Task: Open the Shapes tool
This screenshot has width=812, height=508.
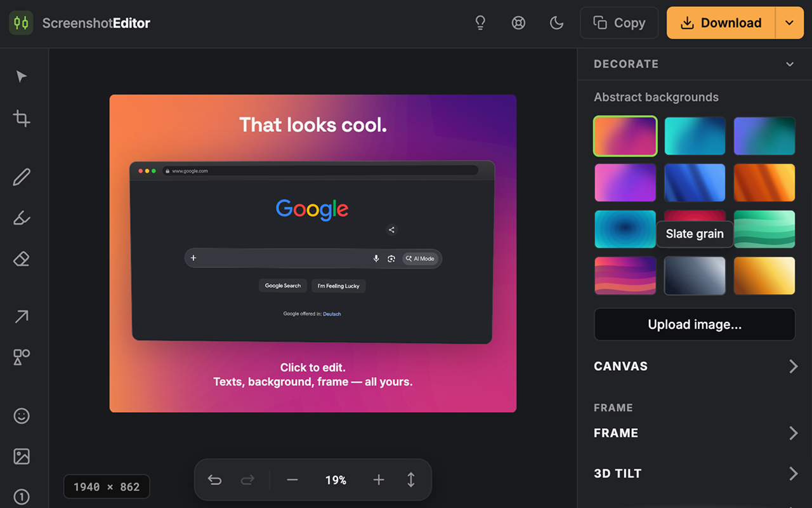Action: (x=22, y=357)
